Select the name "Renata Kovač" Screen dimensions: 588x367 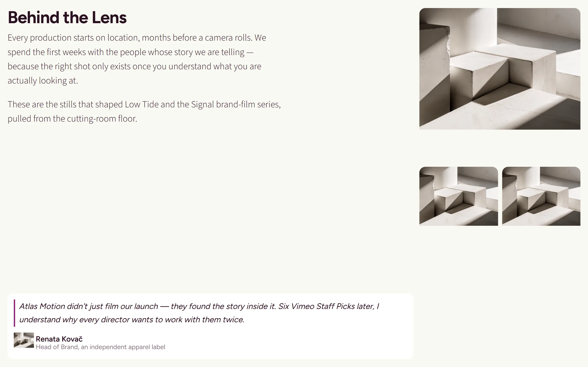59,339
